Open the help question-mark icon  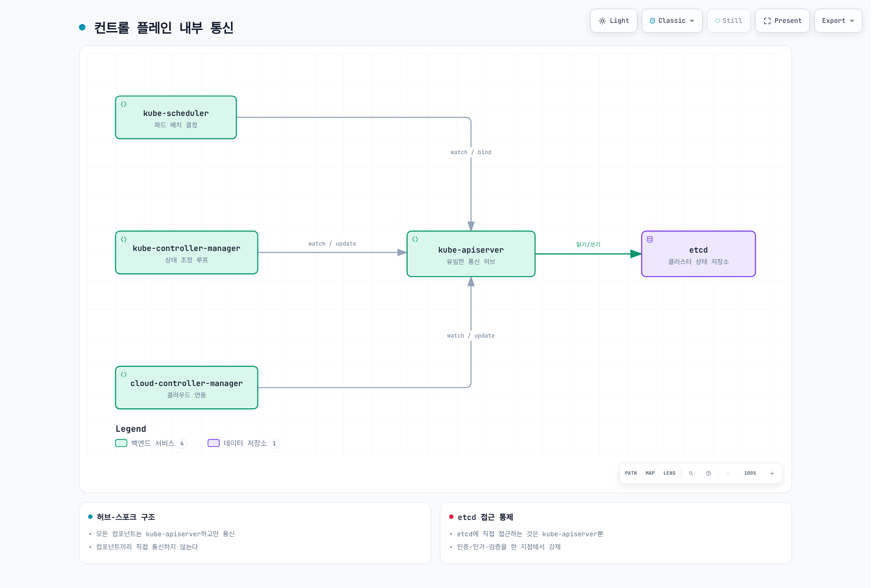pyautogui.click(x=708, y=473)
